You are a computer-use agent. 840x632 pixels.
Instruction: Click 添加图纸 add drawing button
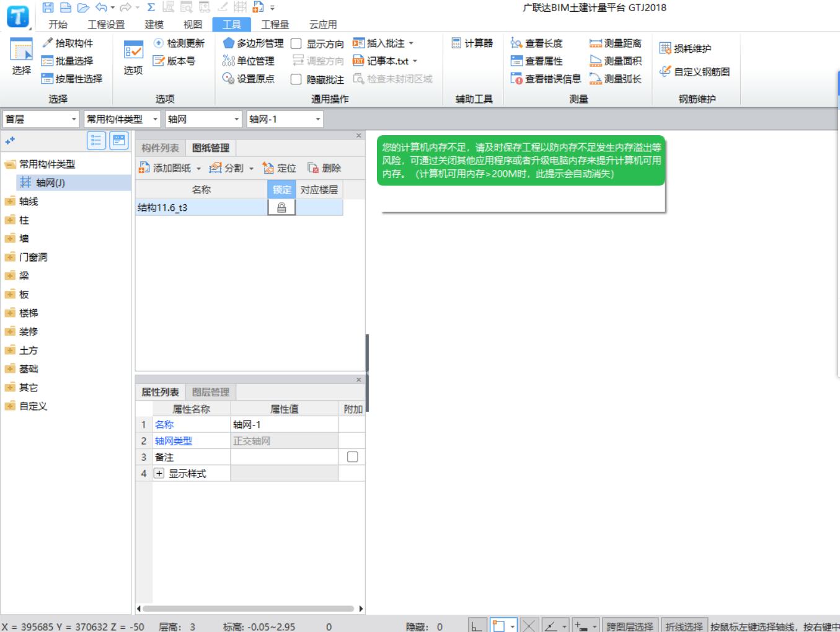click(x=165, y=168)
